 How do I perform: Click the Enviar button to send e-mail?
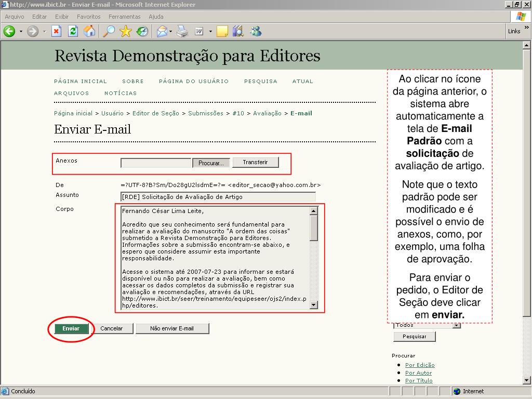point(71,328)
